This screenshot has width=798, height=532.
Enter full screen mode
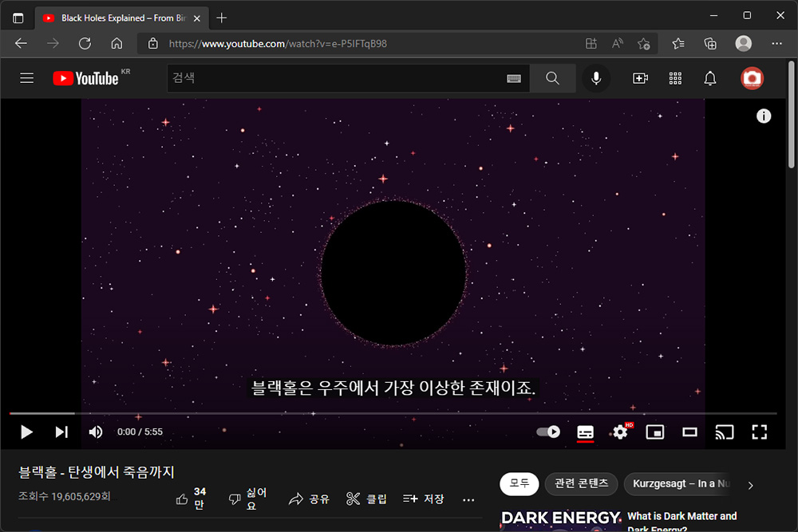[x=760, y=432]
